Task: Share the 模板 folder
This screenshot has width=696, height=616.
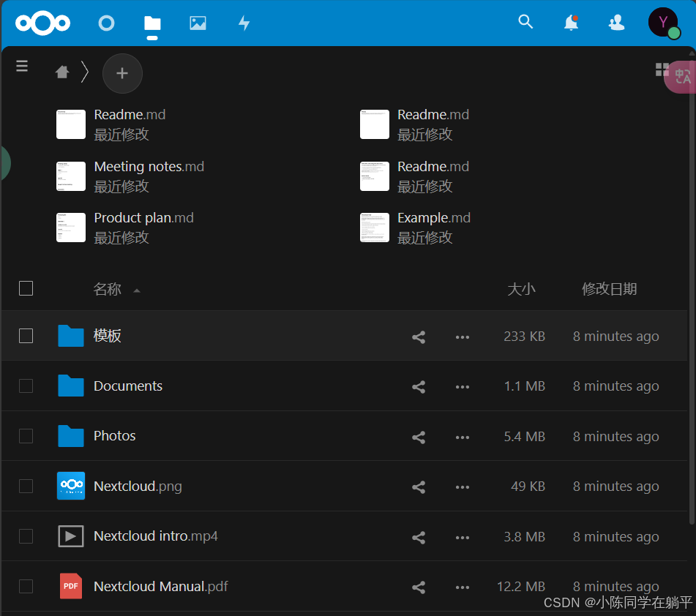Action: click(x=419, y=337)
